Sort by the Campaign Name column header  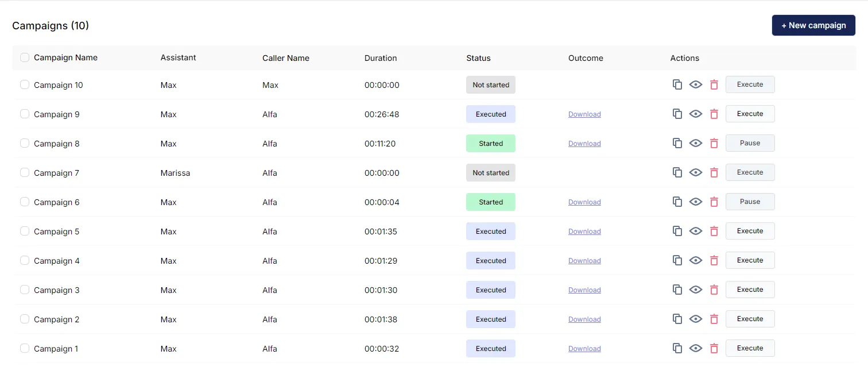coord(65,57)
